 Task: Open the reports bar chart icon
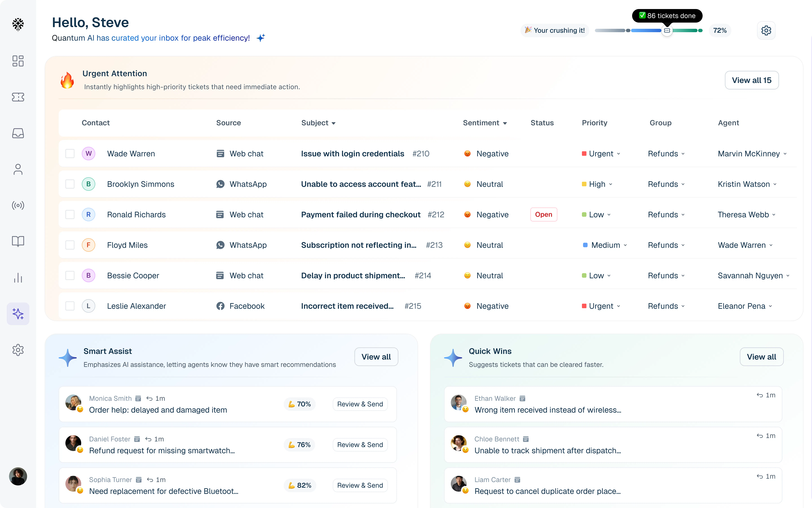18,278
